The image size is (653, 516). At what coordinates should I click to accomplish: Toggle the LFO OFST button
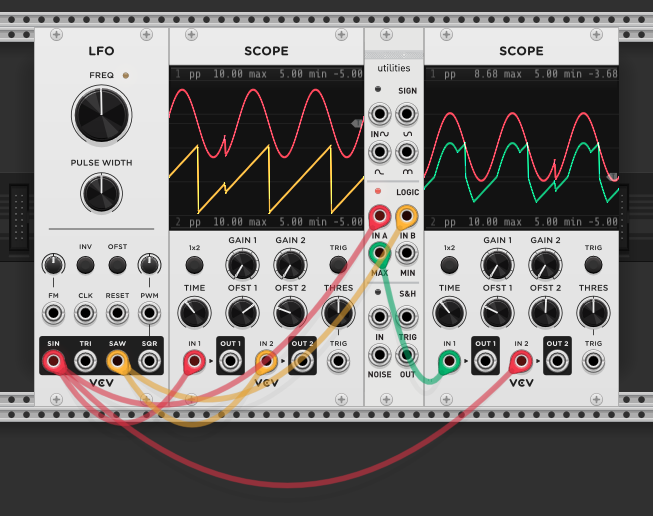(x=117, y=265)
